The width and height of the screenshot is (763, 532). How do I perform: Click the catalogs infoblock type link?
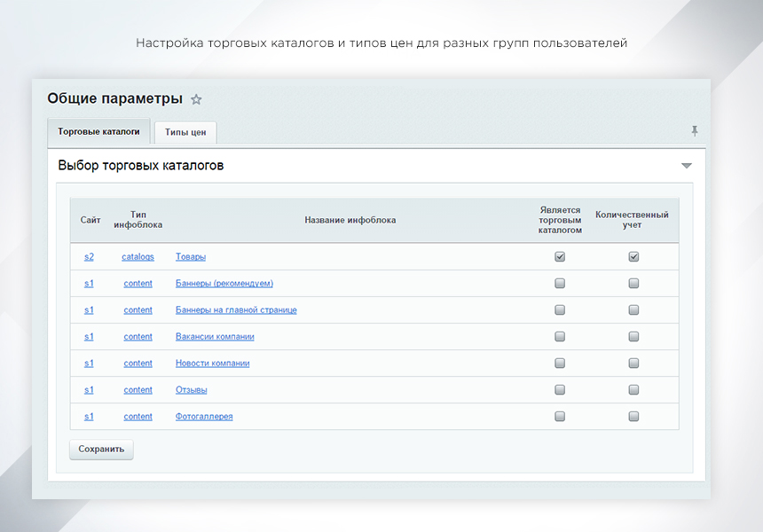(x=138, y=256)
